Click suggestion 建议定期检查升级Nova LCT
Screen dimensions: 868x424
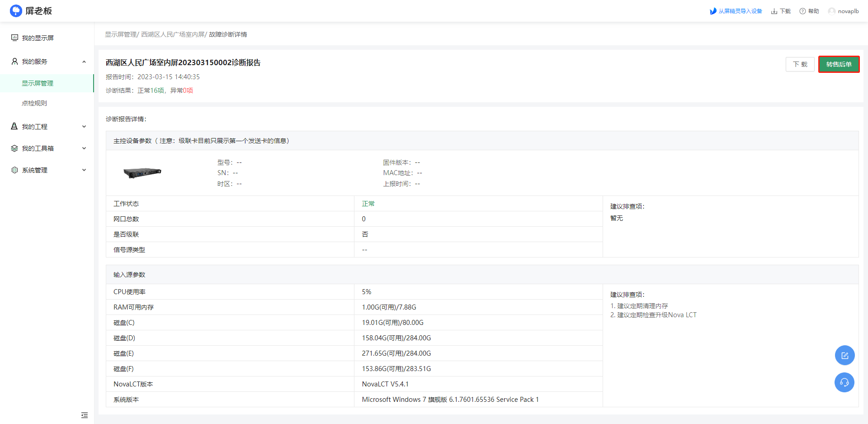click(x=657, y=315)
